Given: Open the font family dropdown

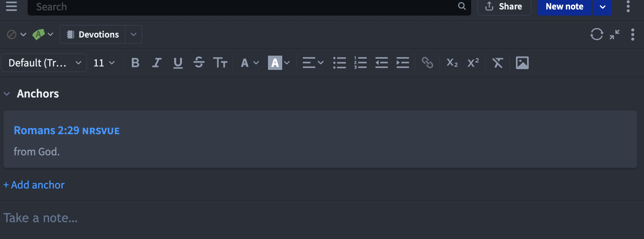Looking at the screenshot, I should (x=44, y=63).
